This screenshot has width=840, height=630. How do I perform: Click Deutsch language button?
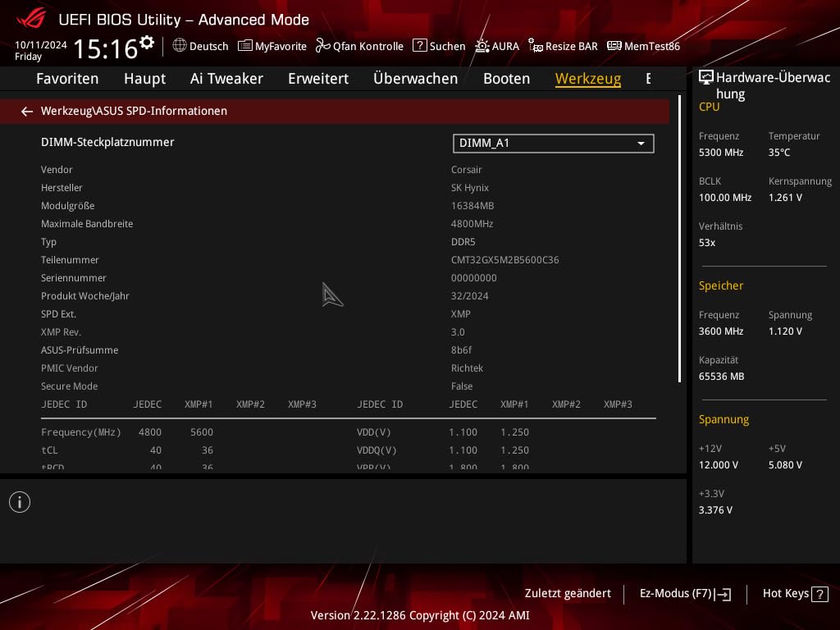(x=209, y=46)
